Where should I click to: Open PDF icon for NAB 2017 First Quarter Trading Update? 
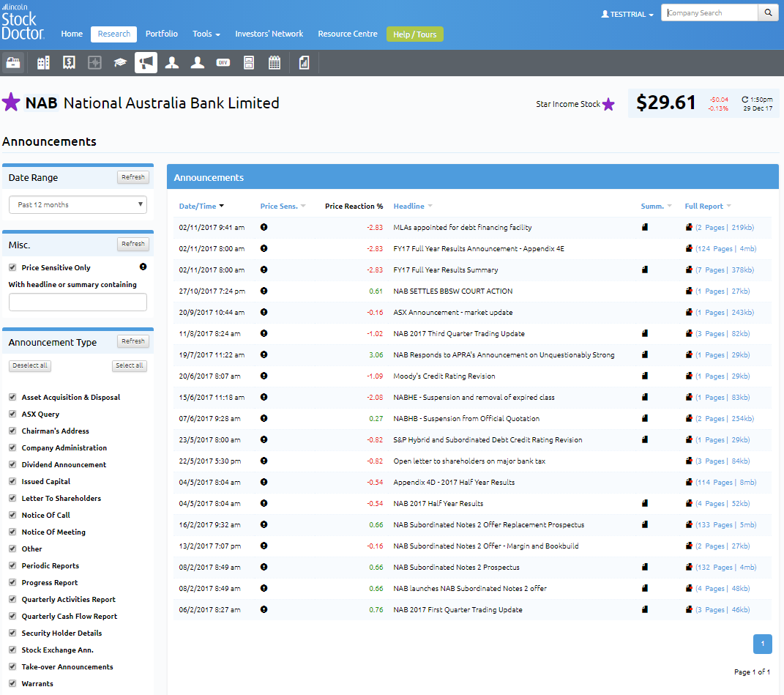click(689, 609)
